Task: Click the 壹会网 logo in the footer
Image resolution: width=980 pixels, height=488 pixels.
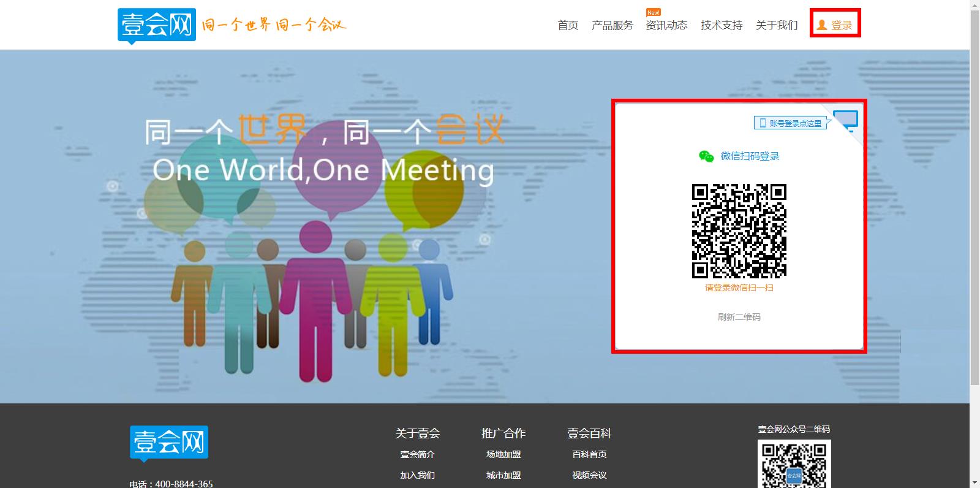Action: point(169,443)
